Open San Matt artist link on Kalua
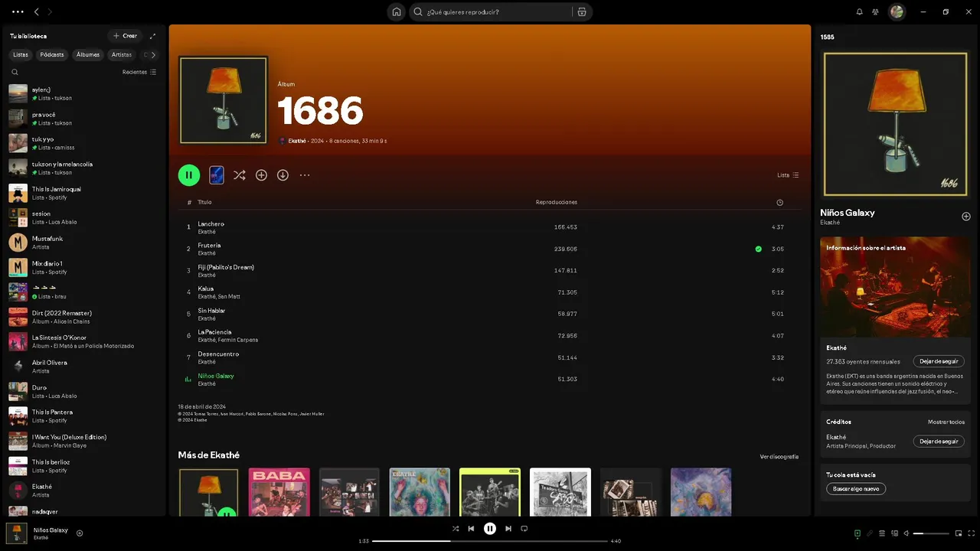 pyautogui.click(x=229, y=297)
